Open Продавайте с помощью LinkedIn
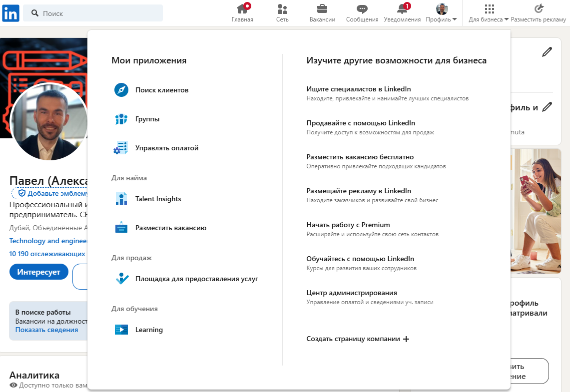The image size is (570, 392). point(361,123)
